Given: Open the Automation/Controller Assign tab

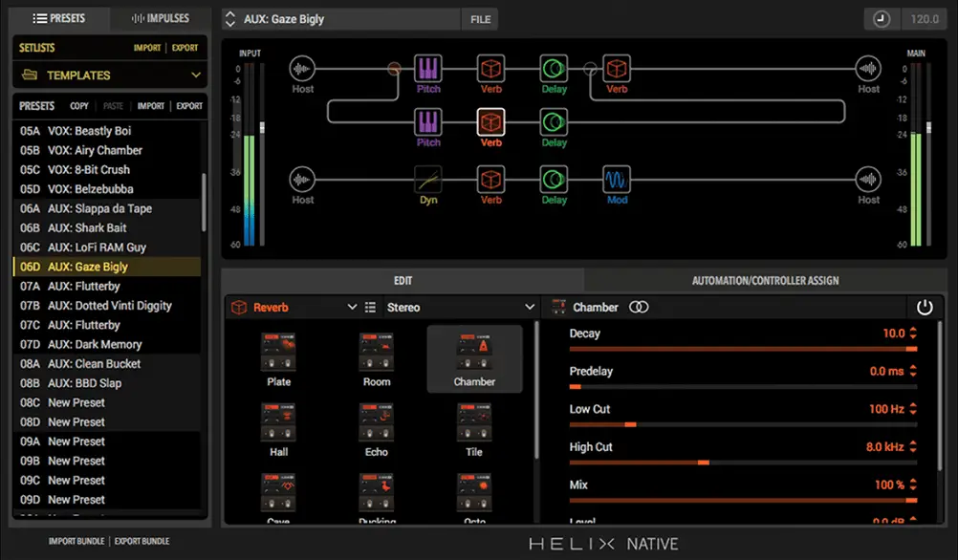Looking at the screenshot, I should [x=765, y=280].
